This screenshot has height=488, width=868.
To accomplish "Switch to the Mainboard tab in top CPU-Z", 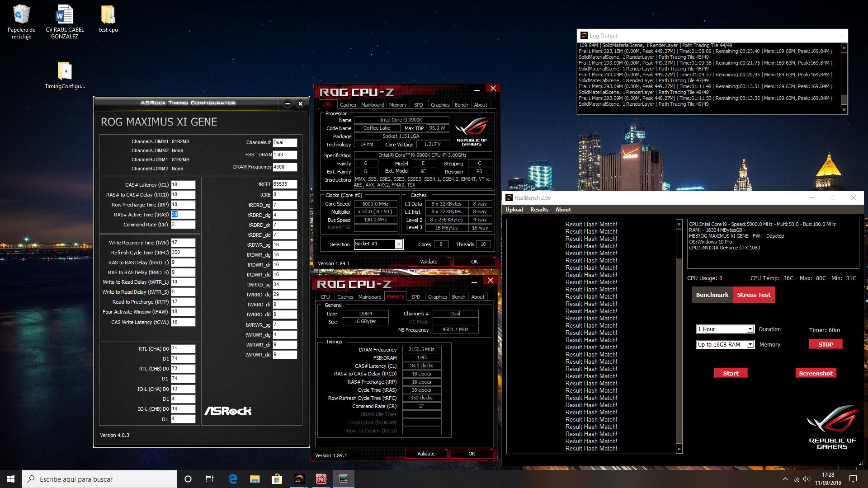I will [x=373, y=105].
